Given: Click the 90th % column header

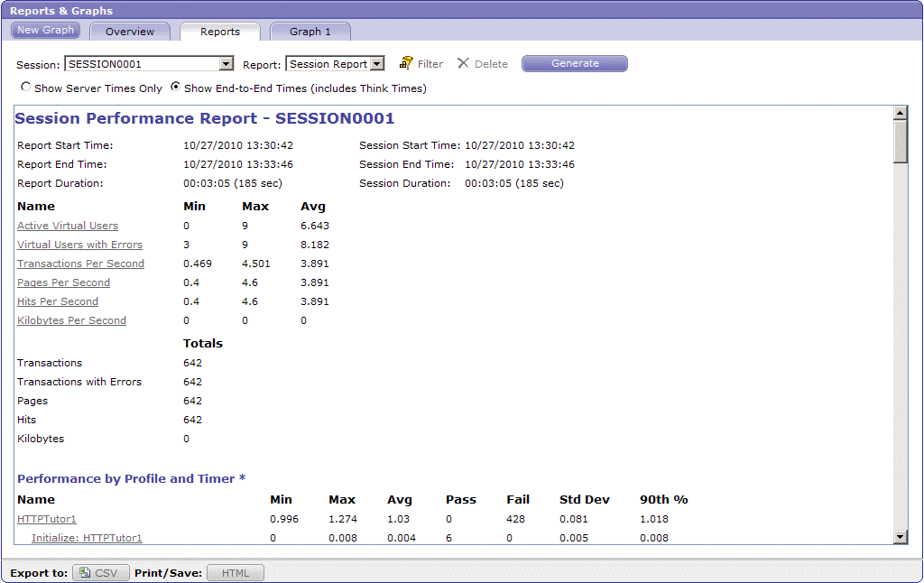Looking at the screenshot, I should [664, 500].
